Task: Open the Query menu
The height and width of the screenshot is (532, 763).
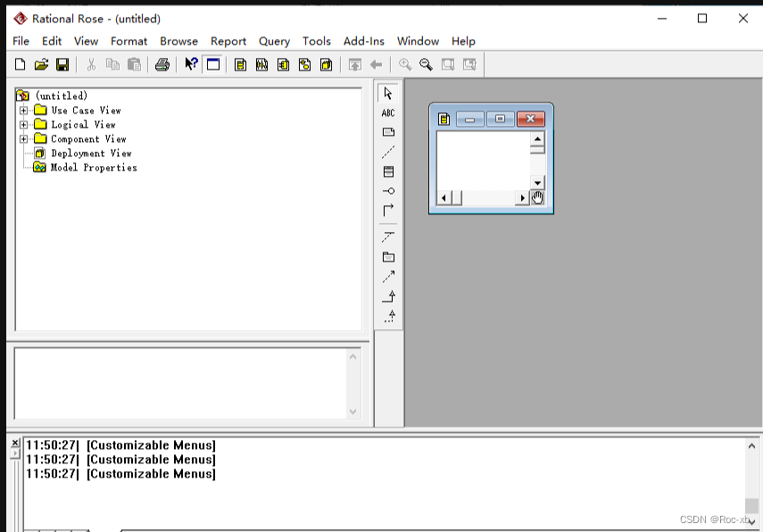Action: point(275,41)
